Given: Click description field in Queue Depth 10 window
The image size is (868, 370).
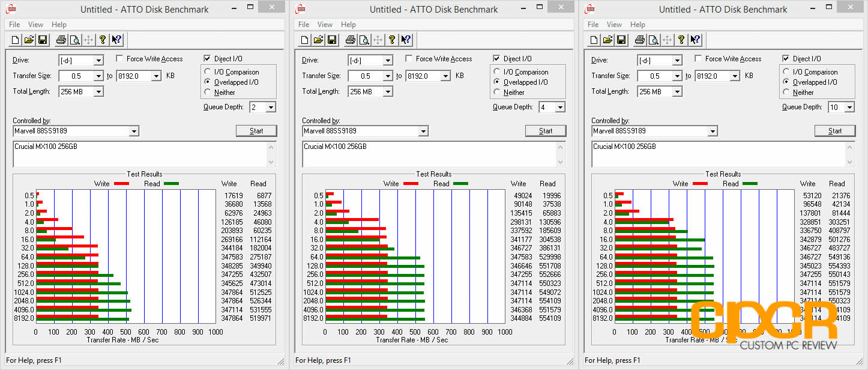Looking at the screenshot, I should [723, 154].
